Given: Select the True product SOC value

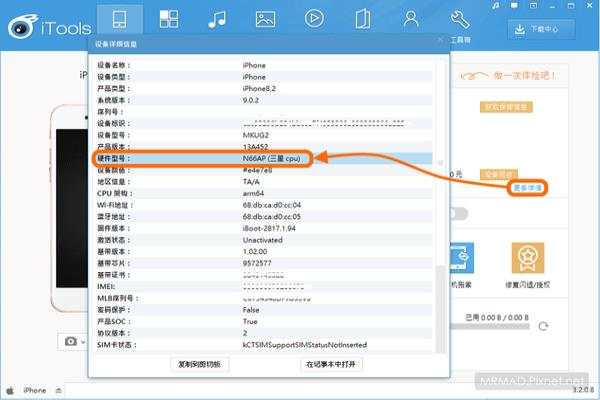Looking at the screenshot, I should (250, 322).
